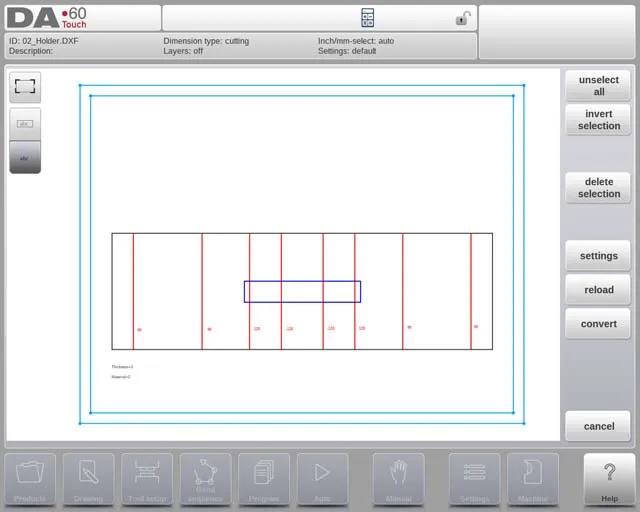Click the unlocked padlock icon
This screenshot has width=640, height=512.
[462, 18]
